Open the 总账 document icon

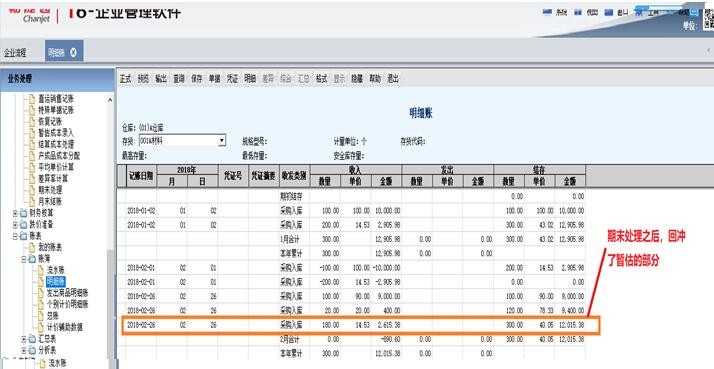click(41, 316)
